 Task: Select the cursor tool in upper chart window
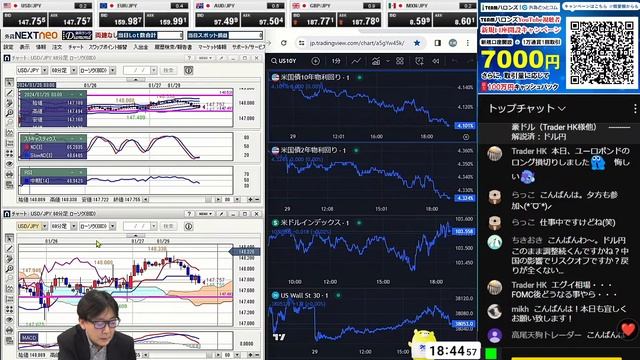tap(9, 83)
